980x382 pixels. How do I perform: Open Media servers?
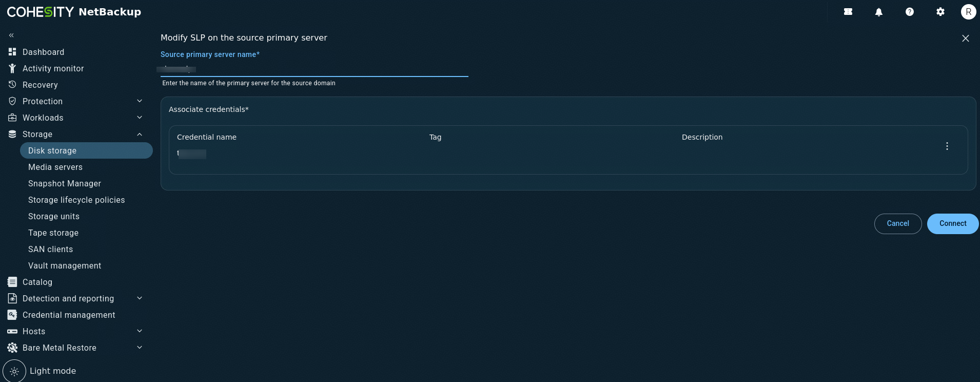coord(55,167)
